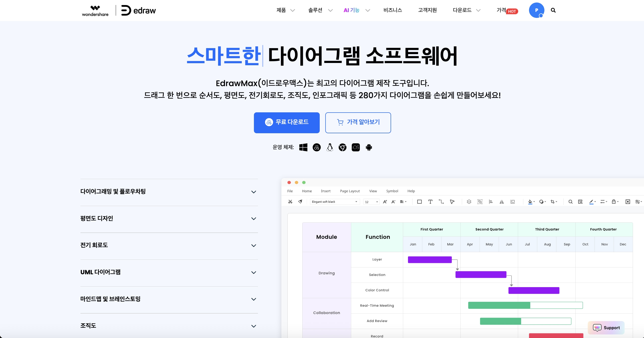Image resolution: width=644 pixels, height=338 pixels.
Task: Click the 무료 다운로드 button
Action: (x=287, y=122)
